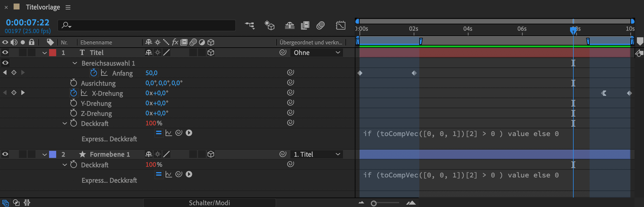
Task: Click the blue label color of Formebene 1
Action: [53, 154]
